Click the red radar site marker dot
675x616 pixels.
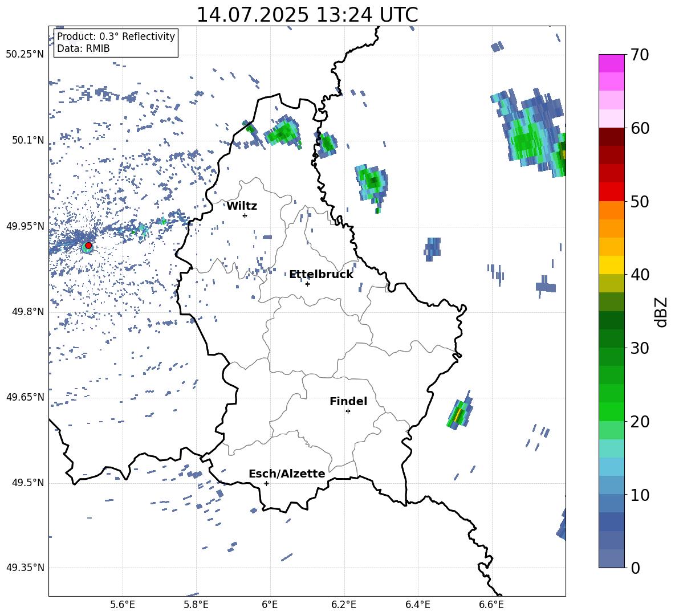[88, 246]
